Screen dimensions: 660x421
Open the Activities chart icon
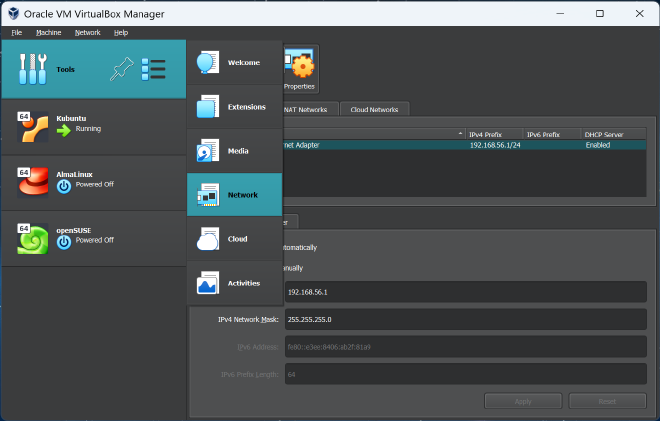point(208,283)
